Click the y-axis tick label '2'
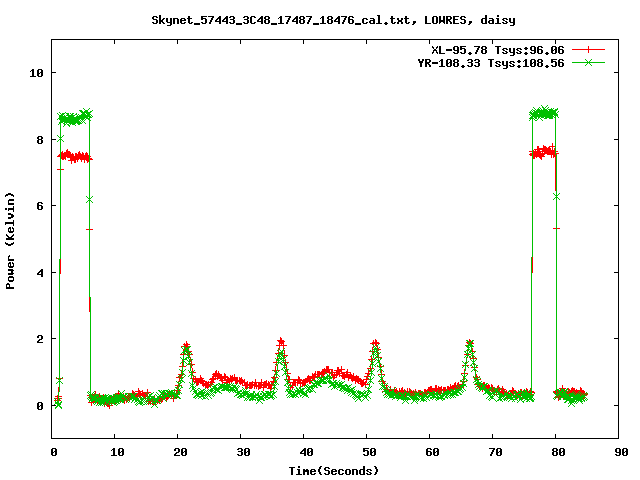640x480 pixels. point(40,339)
